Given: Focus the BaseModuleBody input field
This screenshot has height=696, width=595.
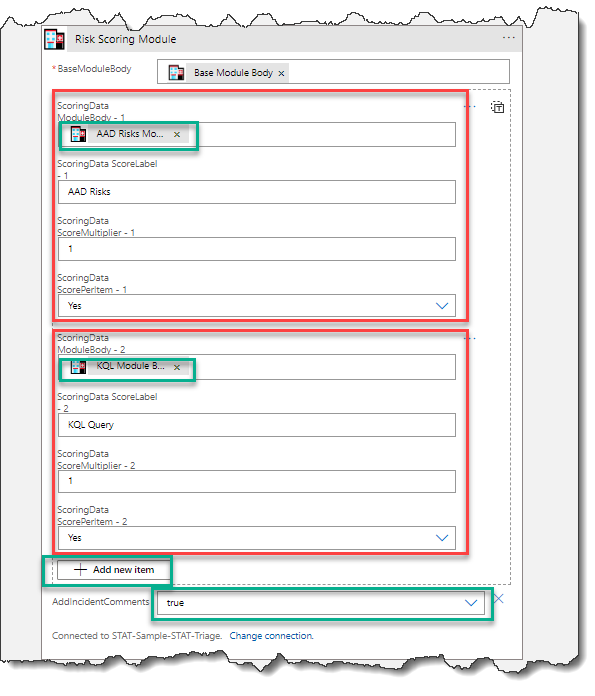Looking at the screenshot, I should 333,71.
